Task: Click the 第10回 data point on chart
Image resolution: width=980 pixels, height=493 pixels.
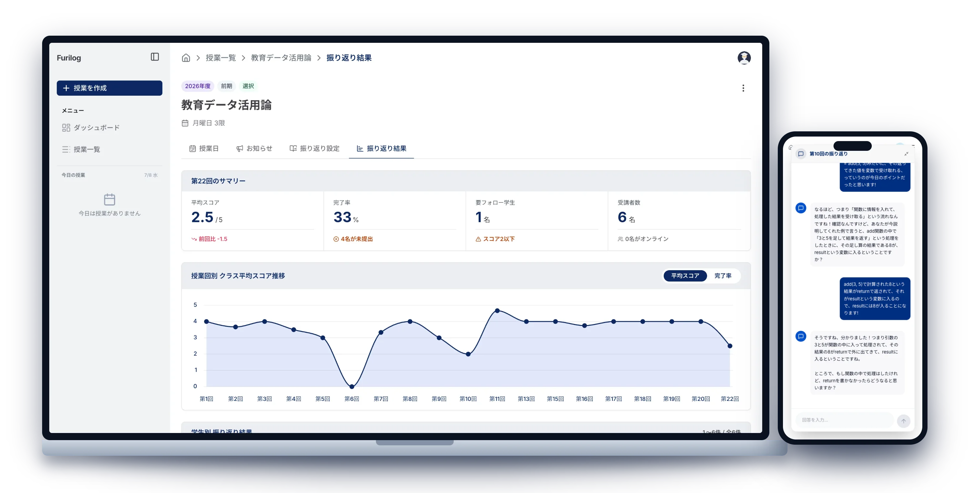Action: click(468, 355)
